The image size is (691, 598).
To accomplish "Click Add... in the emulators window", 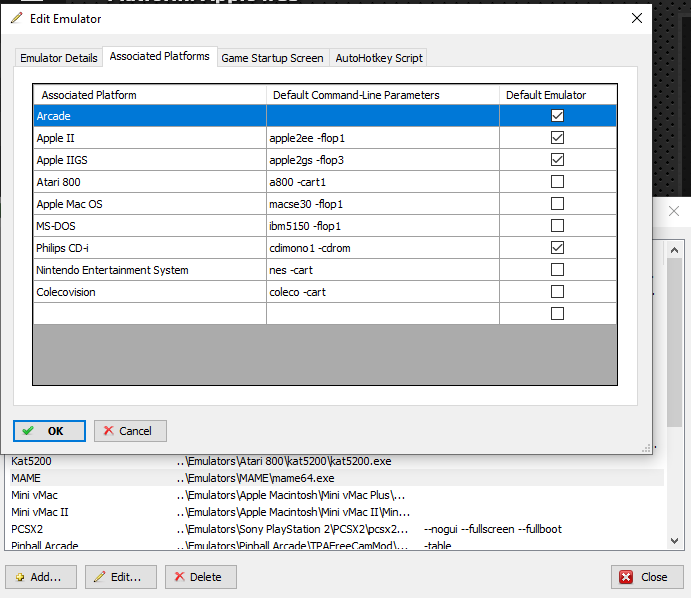I will [41, 577].
